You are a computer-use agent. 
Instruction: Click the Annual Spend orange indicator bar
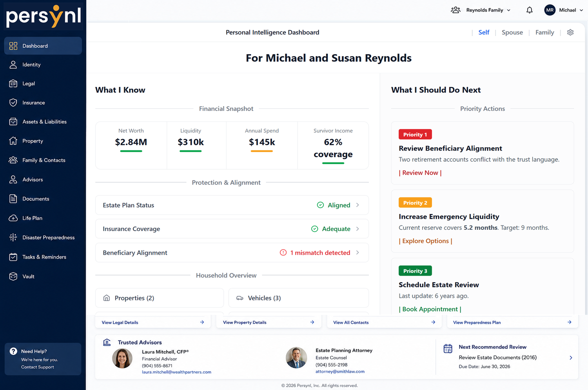(262, 151)
